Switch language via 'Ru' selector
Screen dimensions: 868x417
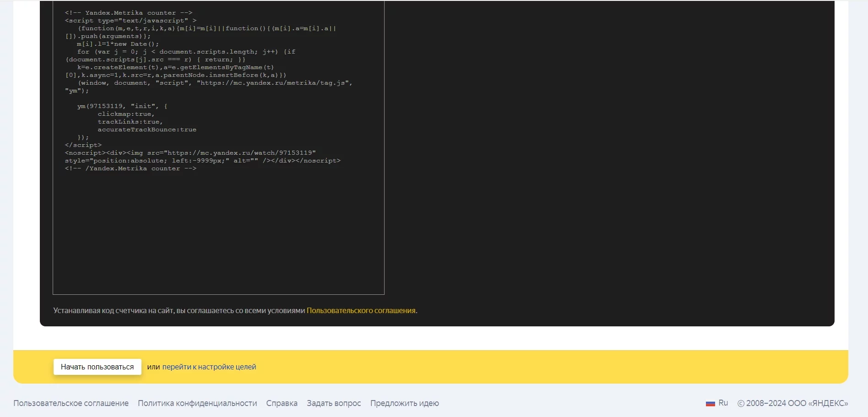[x=723, y=403]
